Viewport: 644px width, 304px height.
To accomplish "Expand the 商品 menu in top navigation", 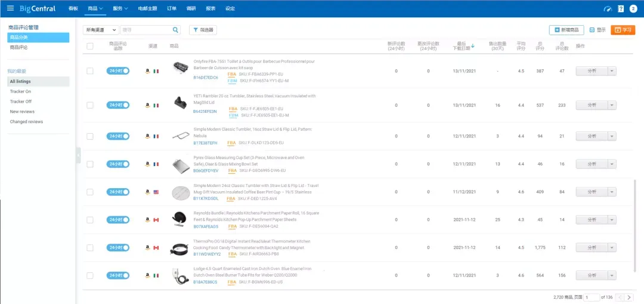I will 95,8.
